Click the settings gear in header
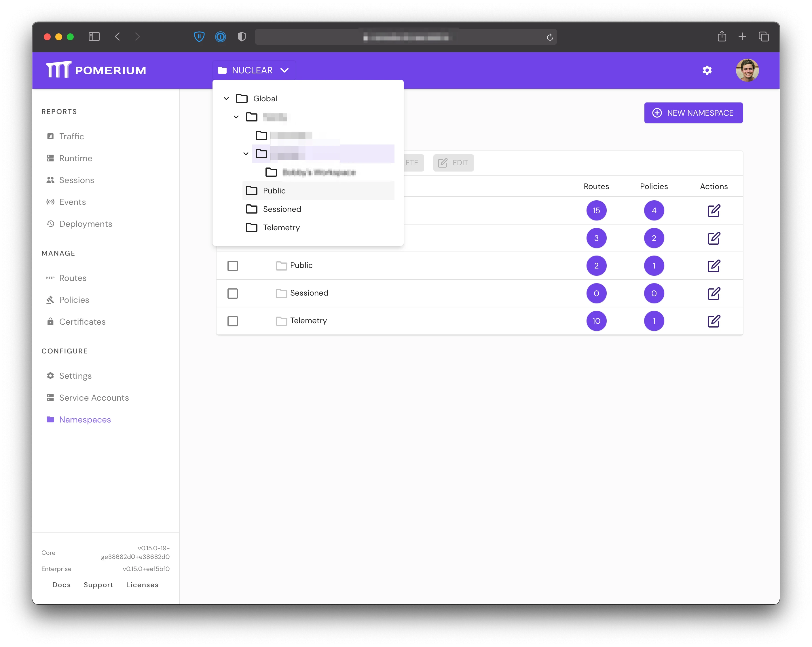812x647 pixels. tap(707, 71)
